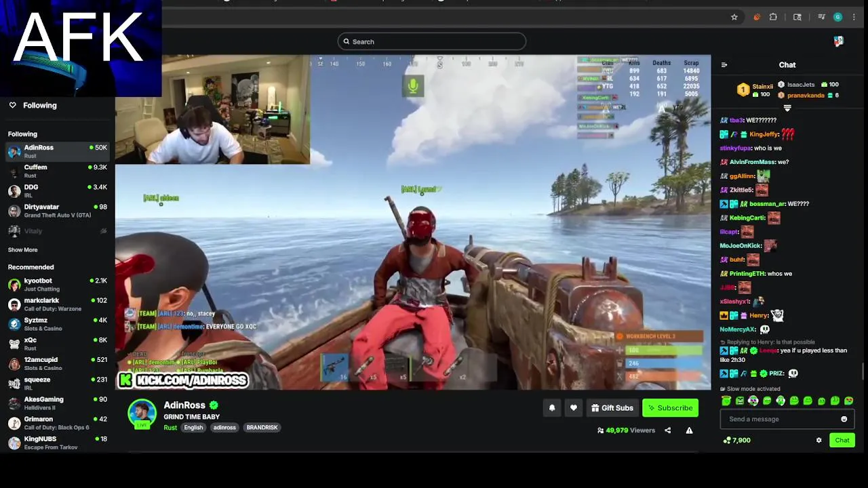Viewport: 868px width, 488px height.
Task: Collapse the chat panel with the arrow icon
Action: [x=724, y=65]
